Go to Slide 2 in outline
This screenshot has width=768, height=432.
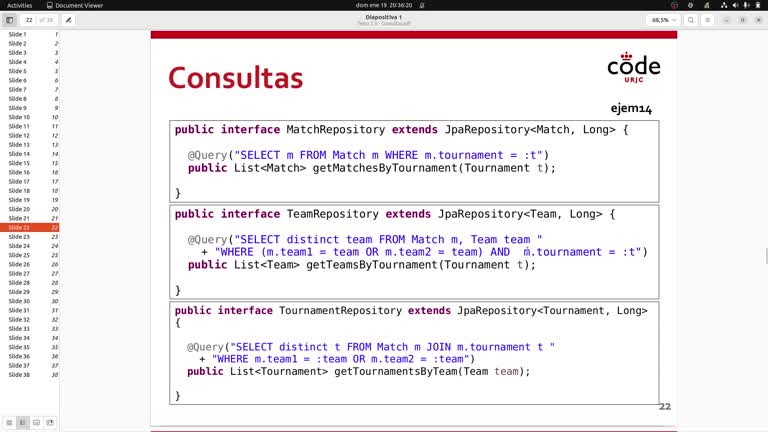click(x=30, y=44)
